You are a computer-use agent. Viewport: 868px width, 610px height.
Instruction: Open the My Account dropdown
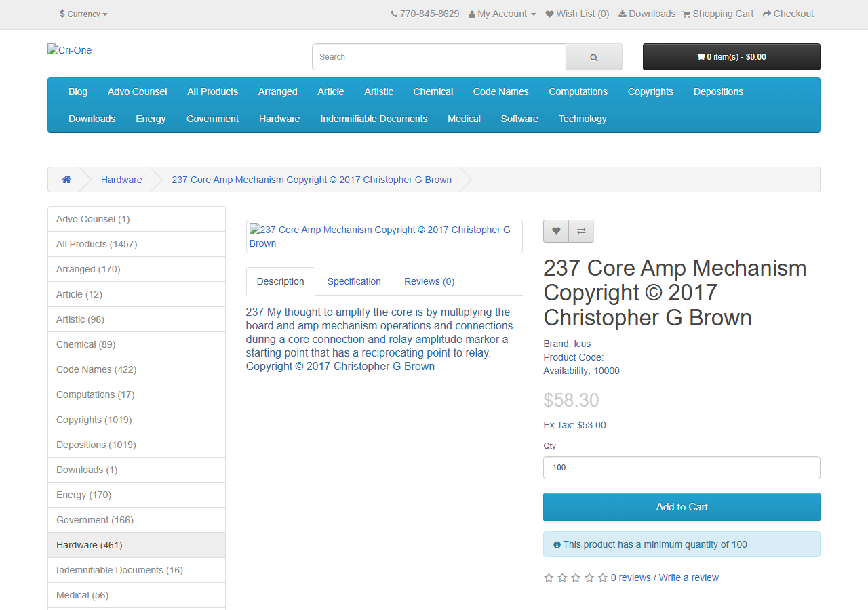click(502, 14)
